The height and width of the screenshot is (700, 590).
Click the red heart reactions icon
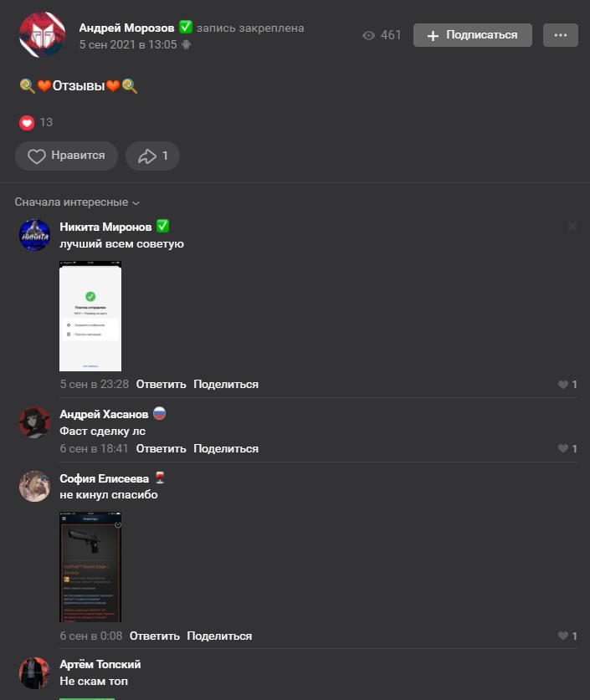point(27,123)
